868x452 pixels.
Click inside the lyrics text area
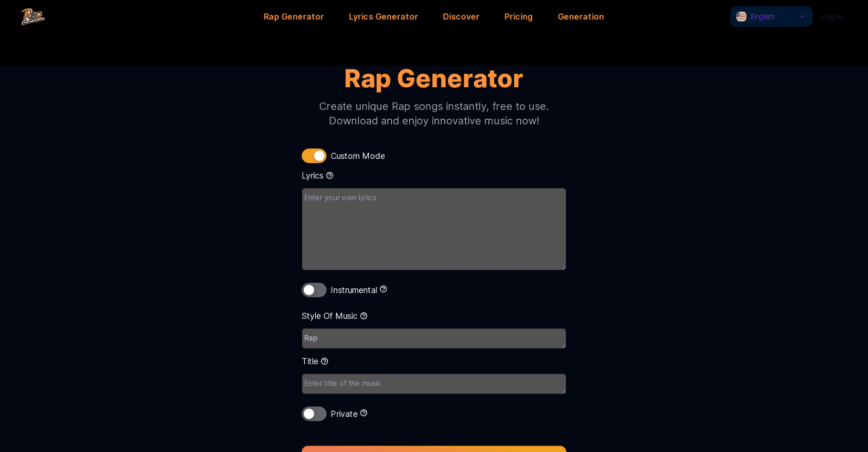[x=433, y=228]
